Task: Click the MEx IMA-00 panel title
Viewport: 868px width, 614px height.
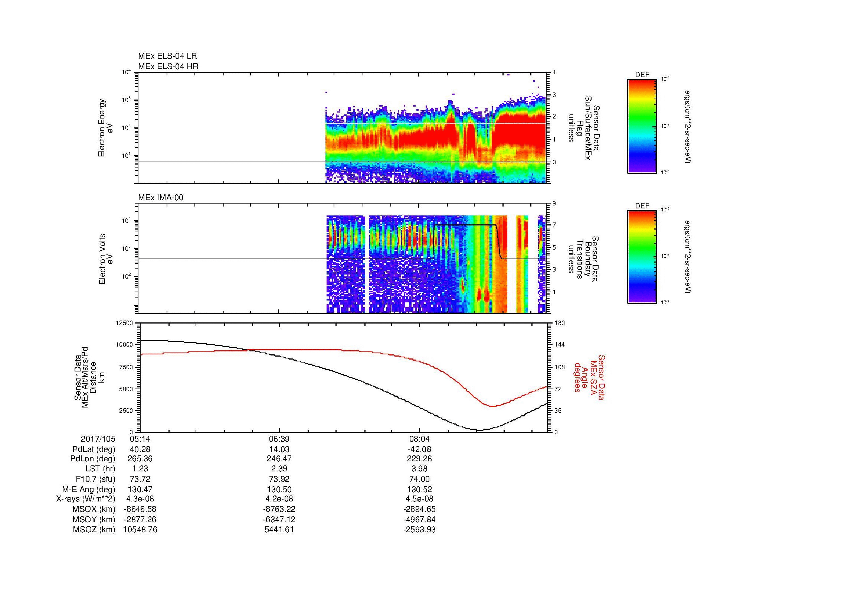Action: coord(160,198)
